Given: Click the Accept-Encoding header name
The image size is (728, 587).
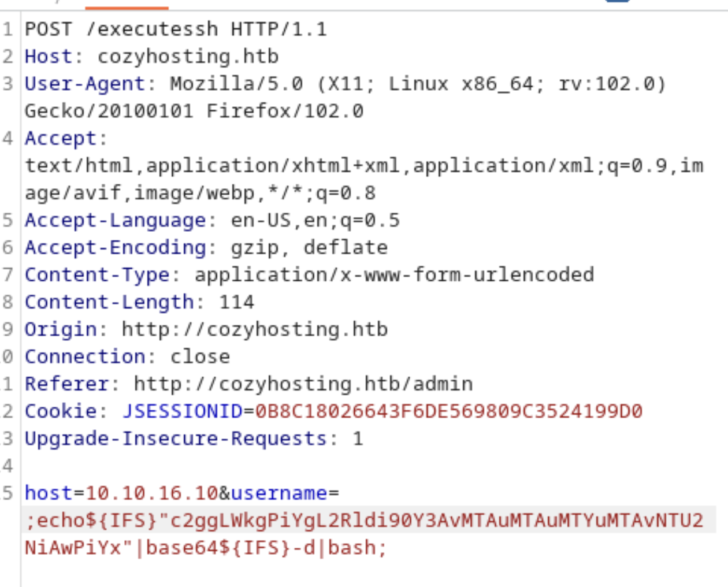Looking at the screenshot, I should [x=115, y=247].
